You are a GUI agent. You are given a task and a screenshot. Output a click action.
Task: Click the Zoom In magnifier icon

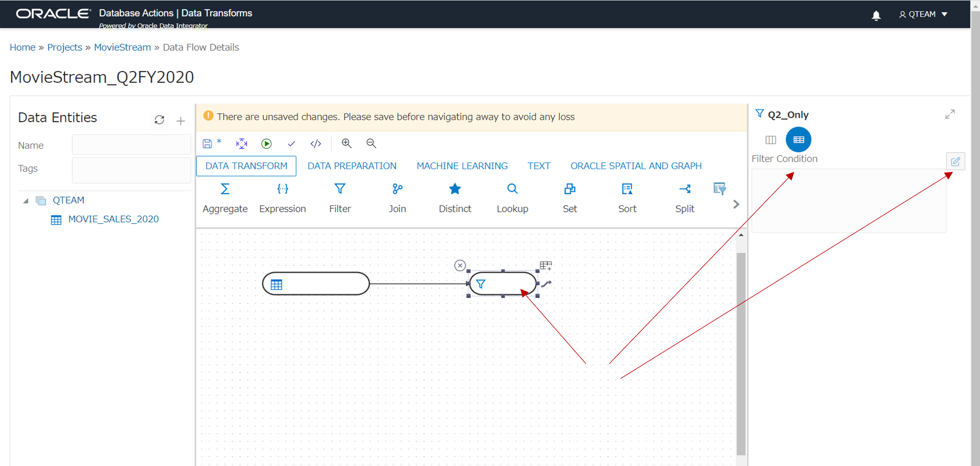[346, 143]
